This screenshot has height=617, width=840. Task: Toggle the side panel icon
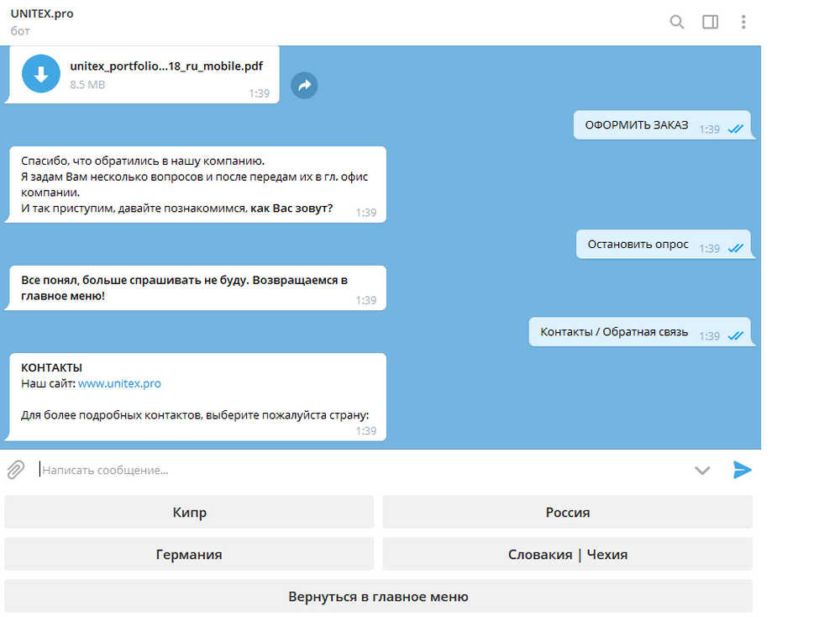click(x=710, y=22)
